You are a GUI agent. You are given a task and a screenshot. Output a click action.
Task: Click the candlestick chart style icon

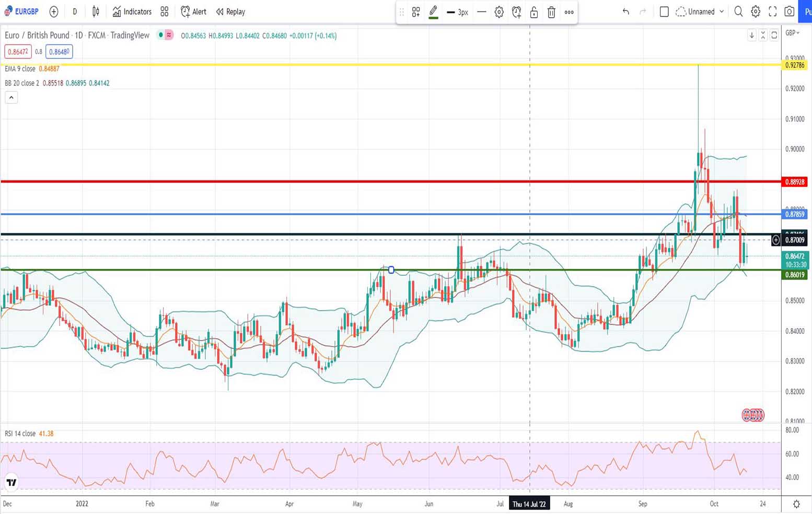coord(96,11)
